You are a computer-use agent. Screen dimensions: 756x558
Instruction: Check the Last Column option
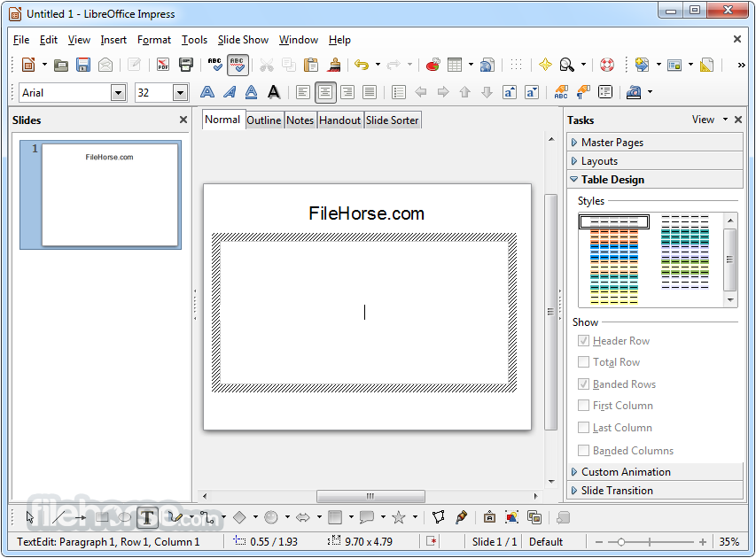click(583, 428)
